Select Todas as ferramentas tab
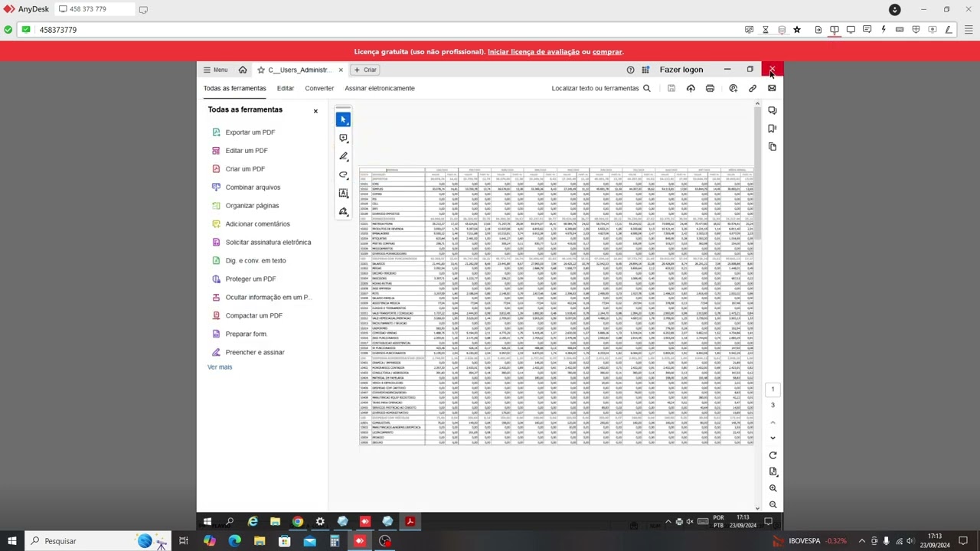 [234, 88]
